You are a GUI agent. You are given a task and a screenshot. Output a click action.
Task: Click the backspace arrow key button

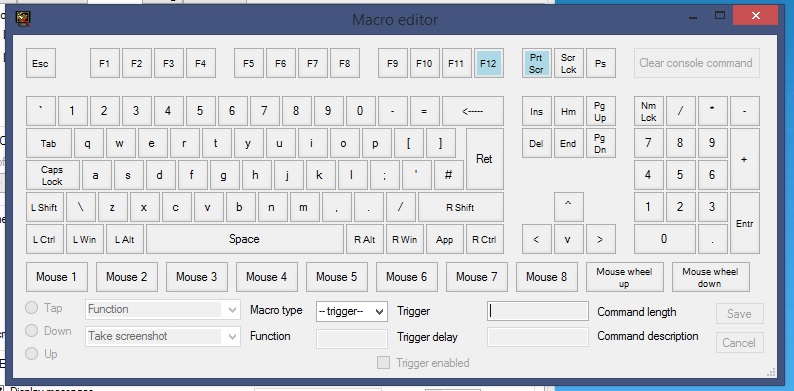coord(473,111)
